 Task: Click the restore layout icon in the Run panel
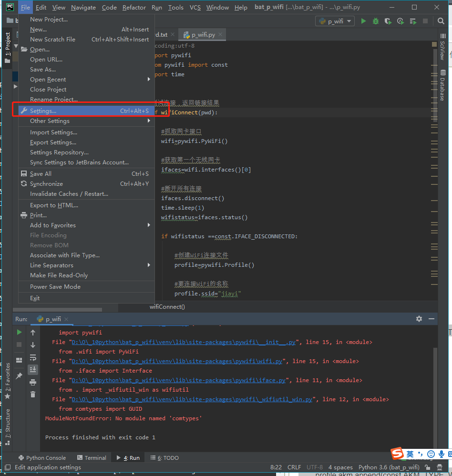pyautogui.click(x=19, y=360)
